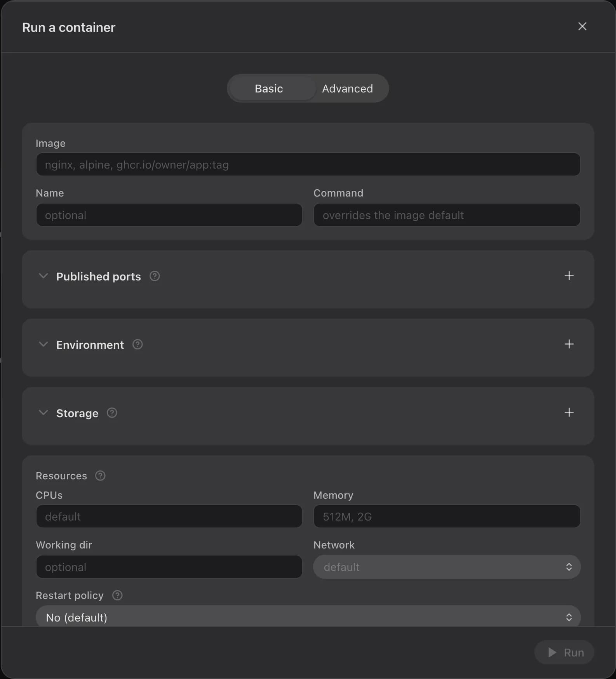Image resolution: width=616 pixels, height=679 pixels.
Task: Click the Resources label
Action: coord(61,476)
